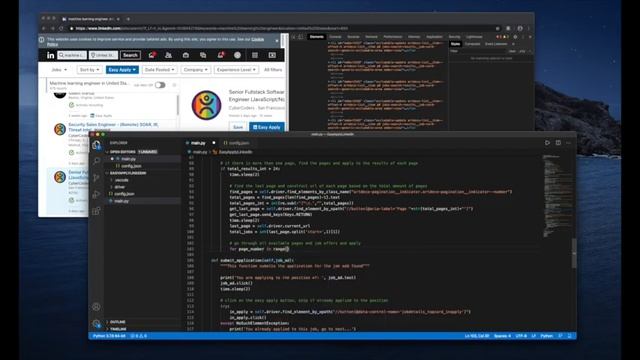Open Search view in VS Code activity bar
640x360 pixels.
(96, 161)
